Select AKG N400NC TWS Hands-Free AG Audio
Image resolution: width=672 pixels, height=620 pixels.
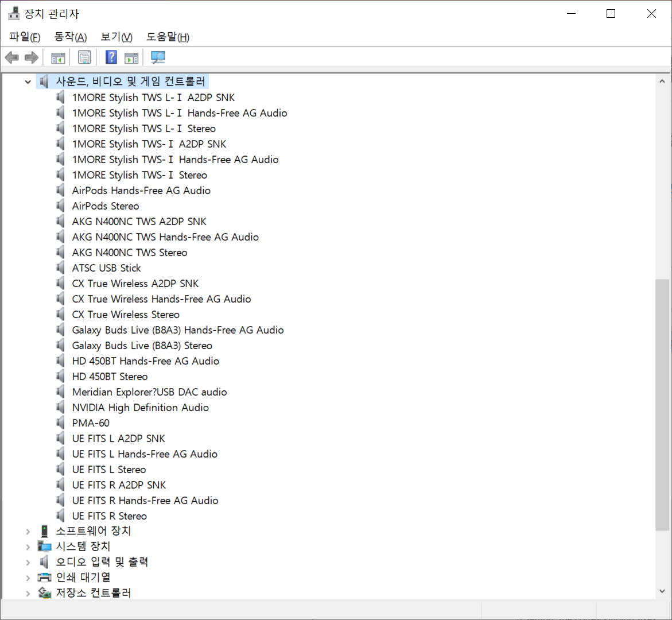pos(165,237)
